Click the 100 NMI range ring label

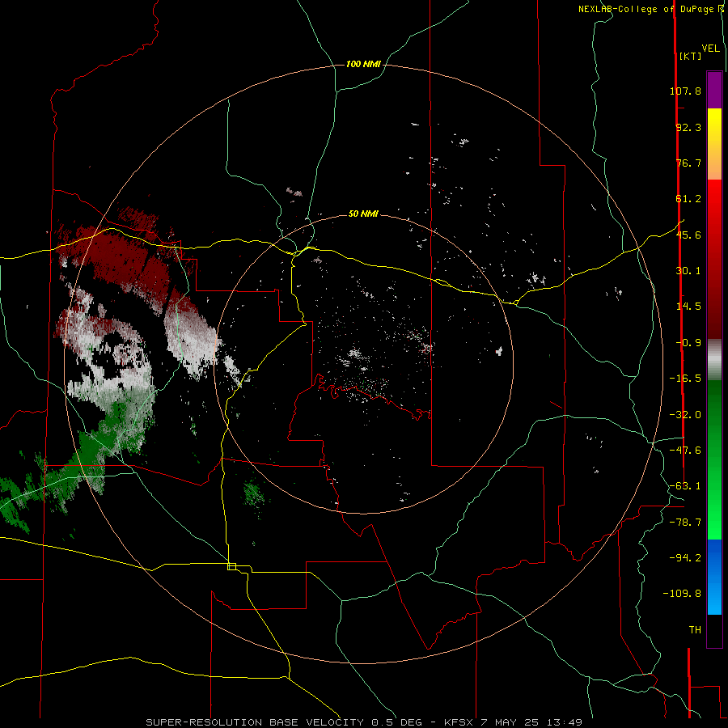363,64
